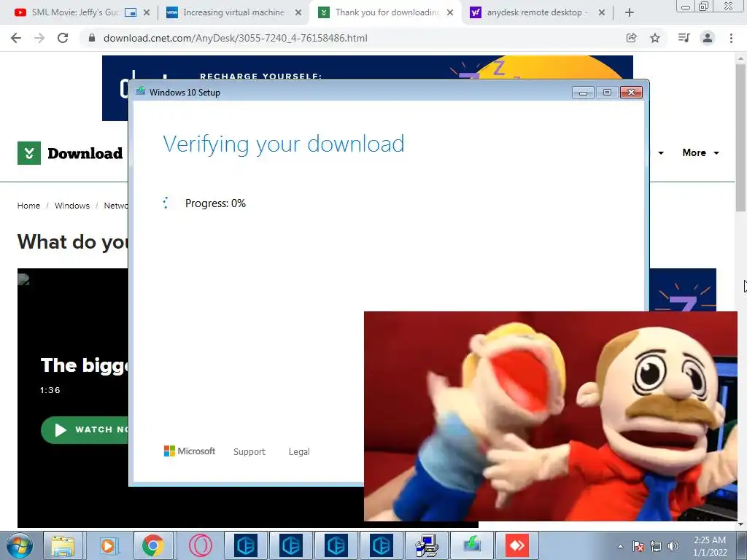Open Support link in Windows 10 Setup
Viewport: 747px width, 560px height.
249,452
